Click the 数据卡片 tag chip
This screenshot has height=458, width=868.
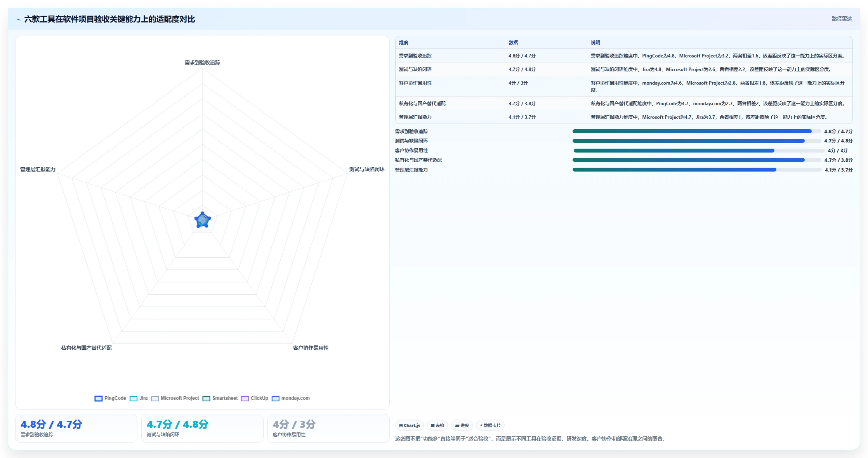pos(490,425)
